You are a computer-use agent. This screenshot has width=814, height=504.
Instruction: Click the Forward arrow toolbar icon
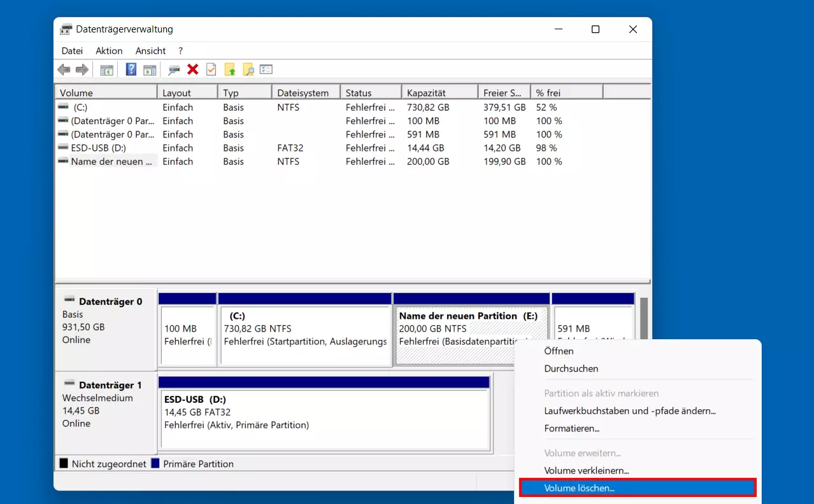[x=82, y=69]
